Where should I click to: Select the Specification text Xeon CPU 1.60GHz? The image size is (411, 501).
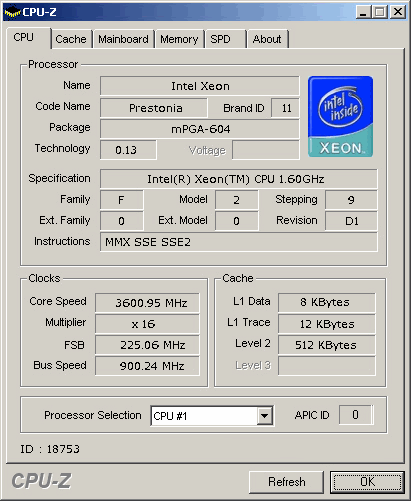(239, 179)
